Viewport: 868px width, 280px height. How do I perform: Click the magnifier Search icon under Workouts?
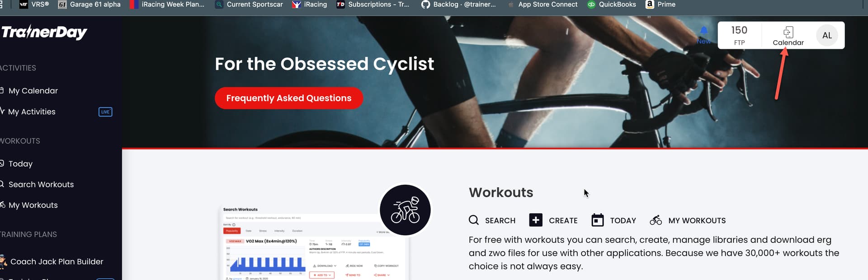[x=473, y=220]
